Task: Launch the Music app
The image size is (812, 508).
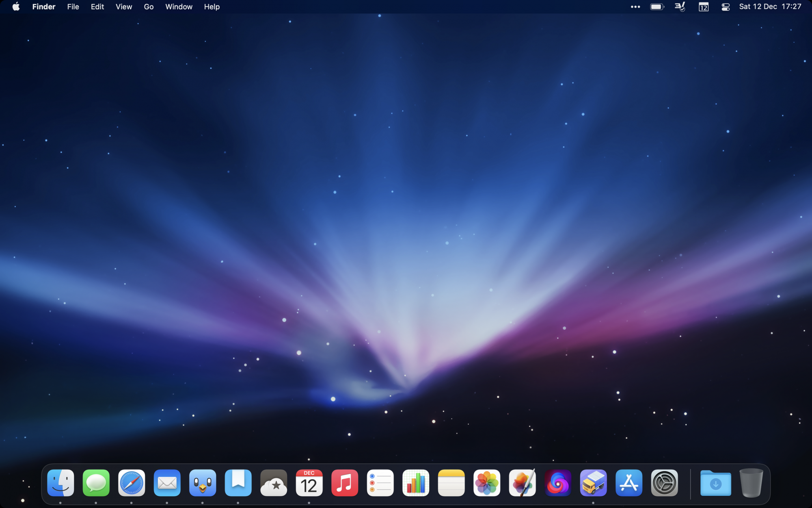Action: pos(345,483)
